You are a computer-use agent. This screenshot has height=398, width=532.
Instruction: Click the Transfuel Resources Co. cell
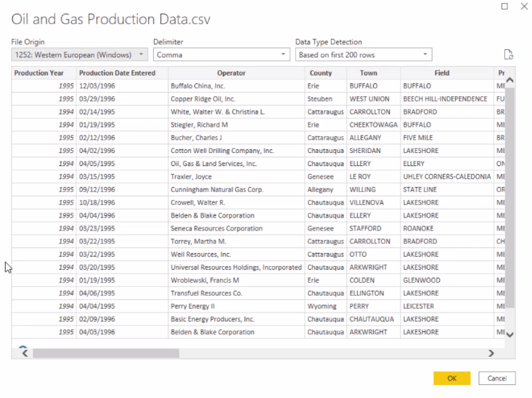tap(237, 294)
